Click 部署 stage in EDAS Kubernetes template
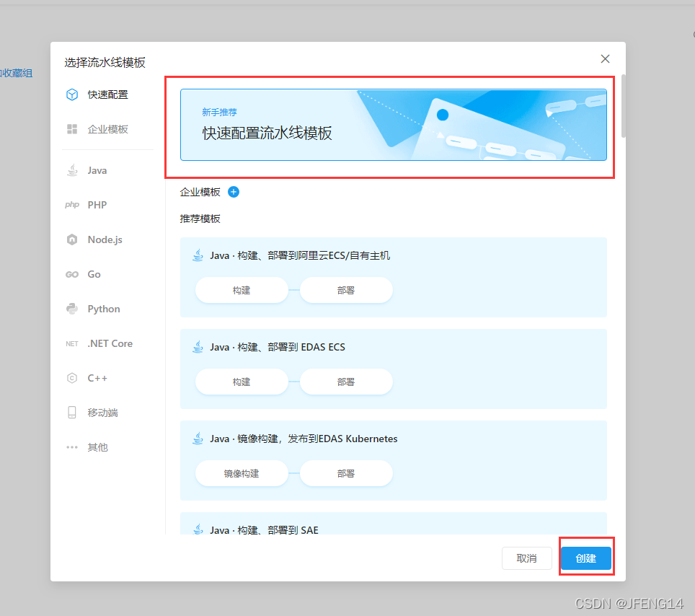695x616 pixels. [x=346, y=474]
